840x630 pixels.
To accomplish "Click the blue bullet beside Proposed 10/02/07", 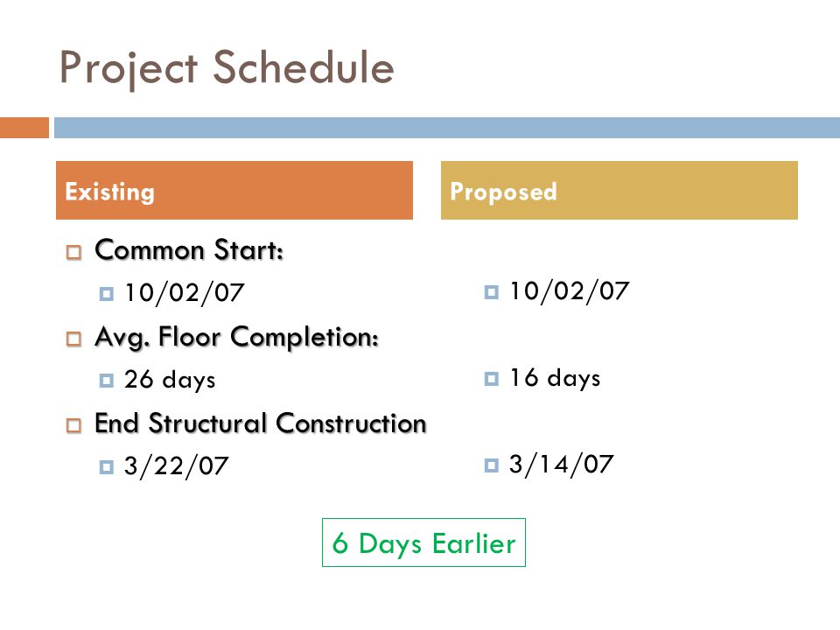I will [491, 292].
